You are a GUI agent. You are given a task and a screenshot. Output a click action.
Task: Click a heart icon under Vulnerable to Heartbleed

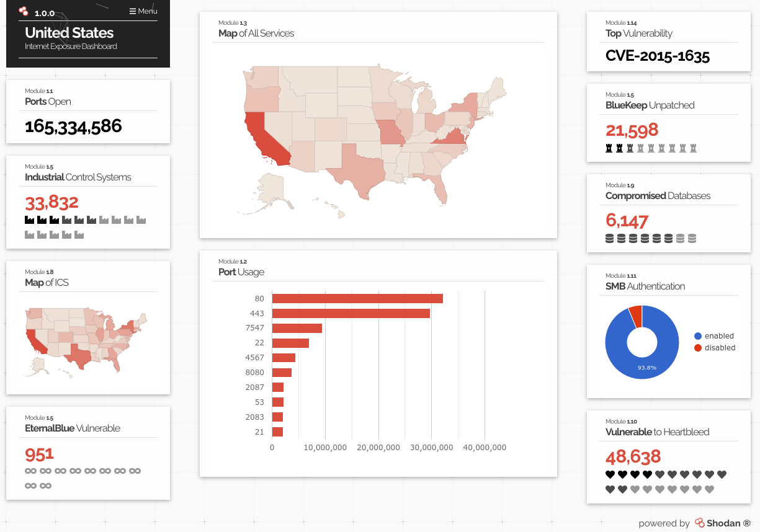609,473
